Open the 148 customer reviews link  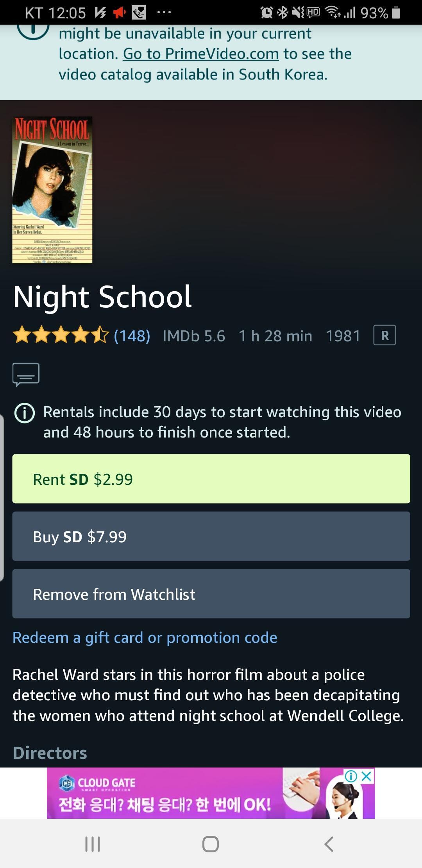[x=132, y=336]
